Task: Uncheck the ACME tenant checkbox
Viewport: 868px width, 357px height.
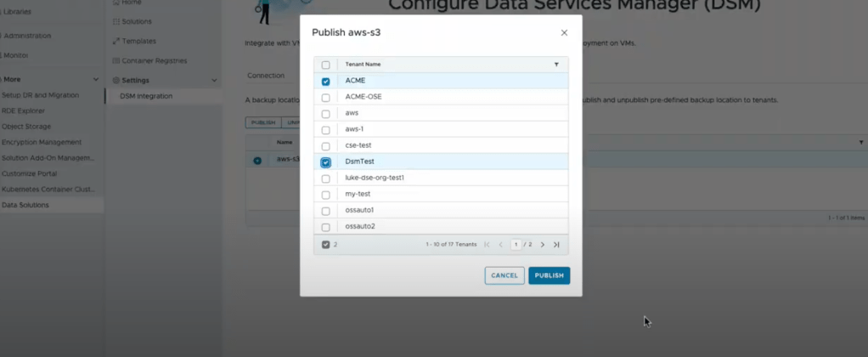Action: pos(325,82)
